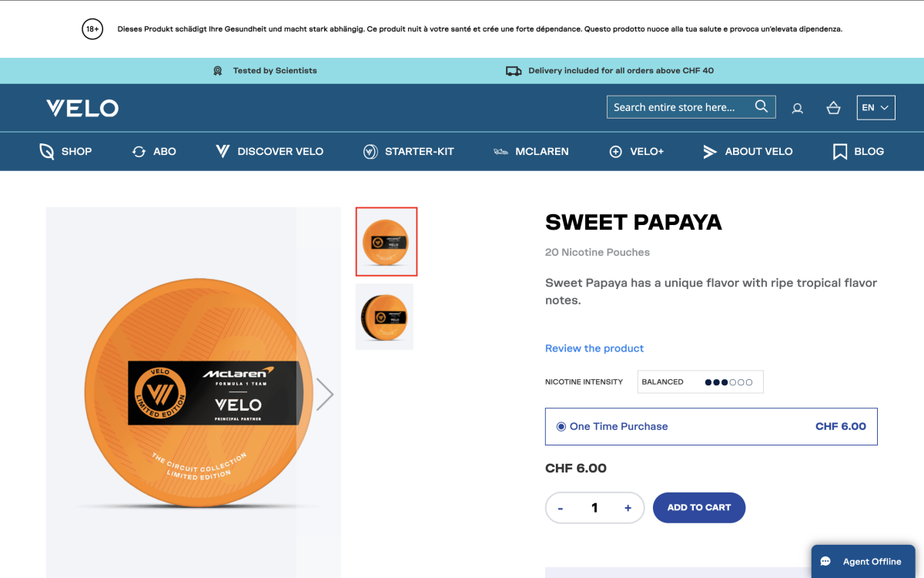924x578 pixels.
Task: Show next product image with arrow
Action: click(325, 394)
